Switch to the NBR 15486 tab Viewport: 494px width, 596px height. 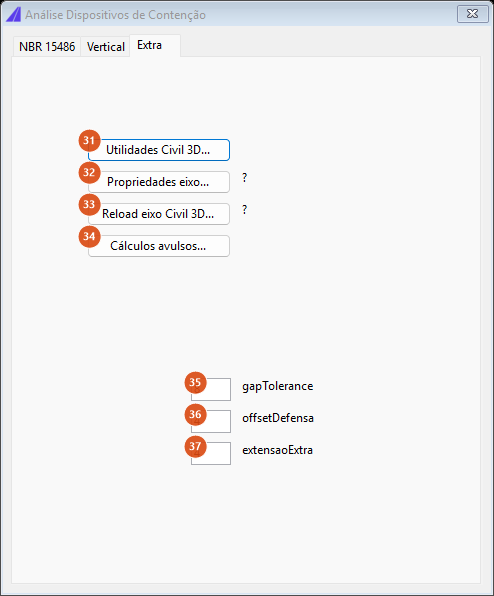tap(47, 47)
